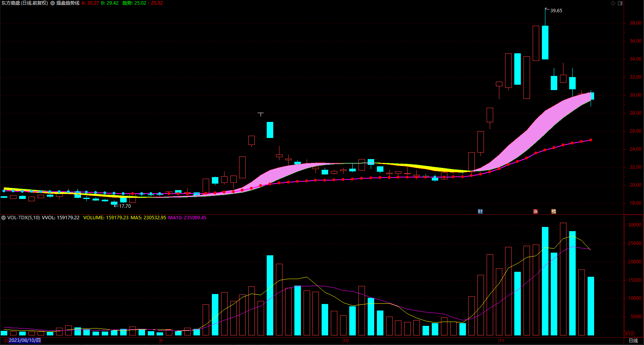This screenshot has width=644, height=345.
Task: Click the 30.00 price axis label
Action: tap(635, 95)
